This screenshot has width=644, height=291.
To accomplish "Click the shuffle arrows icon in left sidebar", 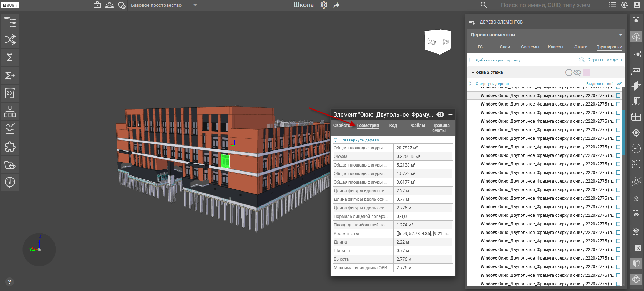I will point(10,40).
